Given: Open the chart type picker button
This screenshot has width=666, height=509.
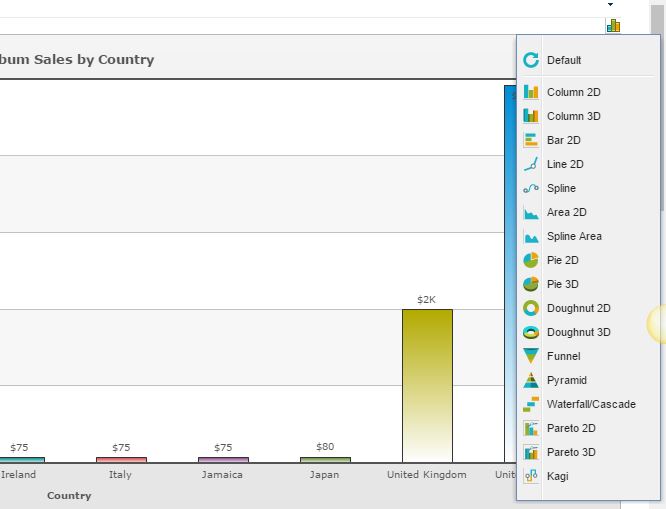Looking at the screenshot, I should pos(613,26).
